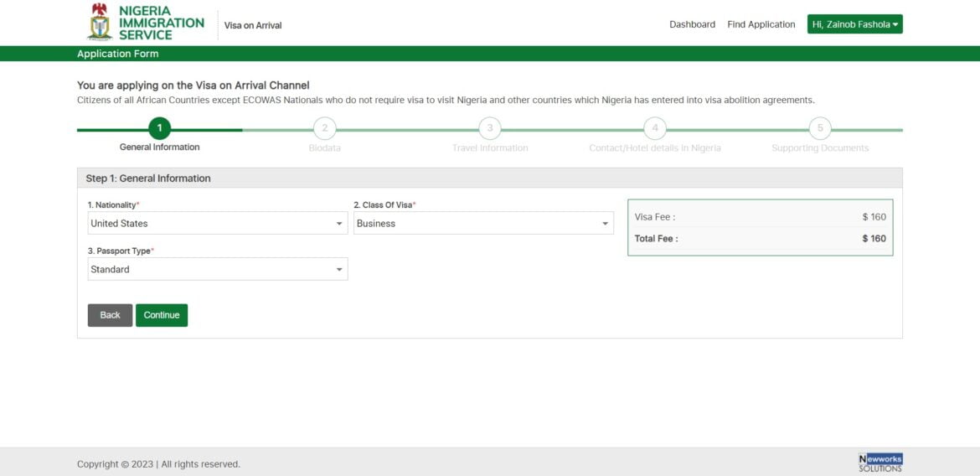The image size is (980, 476).
Task: Open the Class Of Visa dropdown showing Business
Action: pyautogui.click(x=484, y=223)
